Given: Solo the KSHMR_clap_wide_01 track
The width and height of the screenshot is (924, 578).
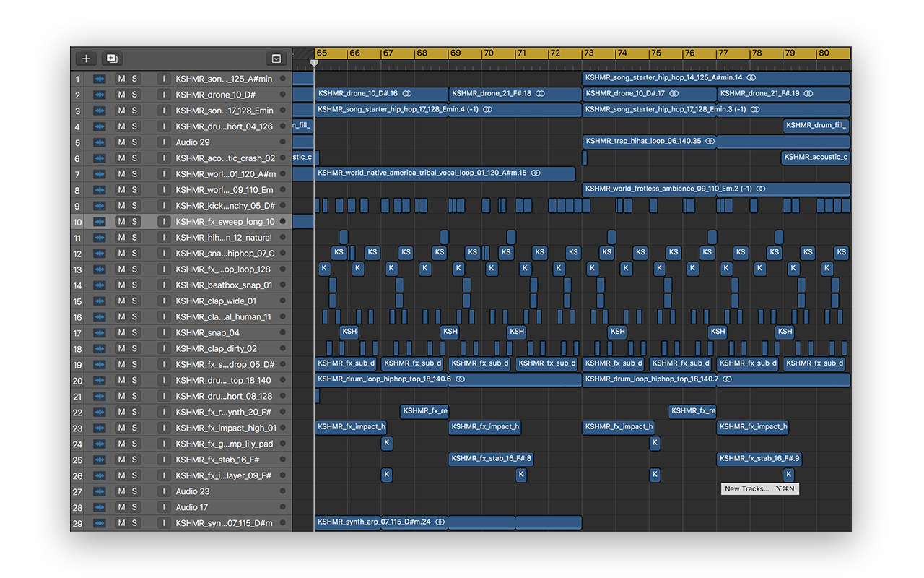Looking at the screenshot, I should tap(134, 301).
